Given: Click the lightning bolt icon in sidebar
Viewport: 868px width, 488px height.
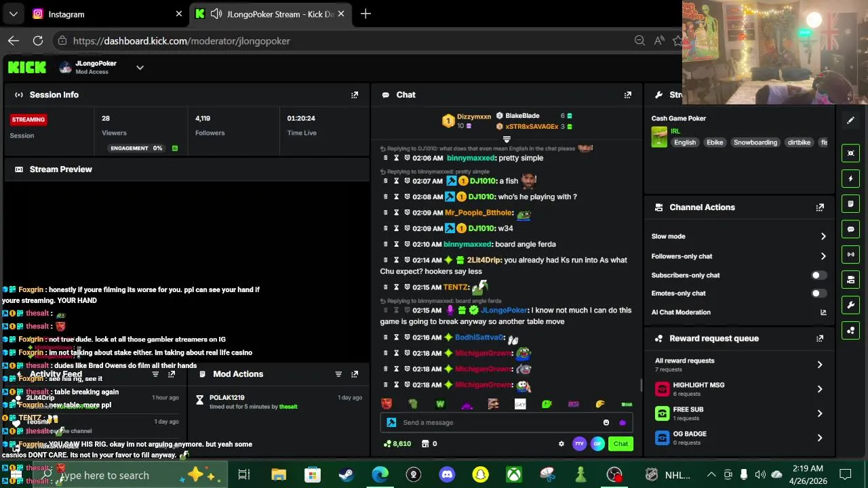Looking at the screenshot, I should 851,179.
